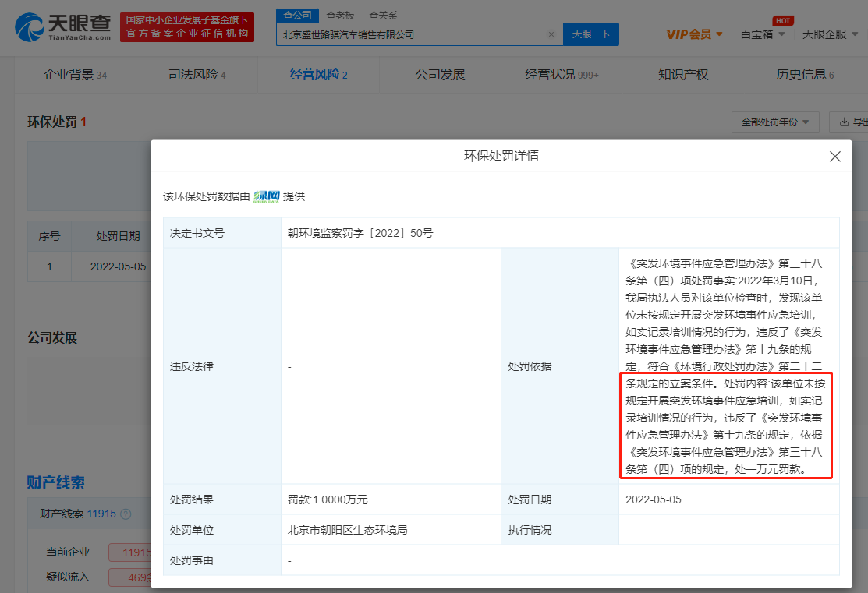Open the 历史信息 tab
This screenshot has height=593, width=868.
tap(805, 75)
